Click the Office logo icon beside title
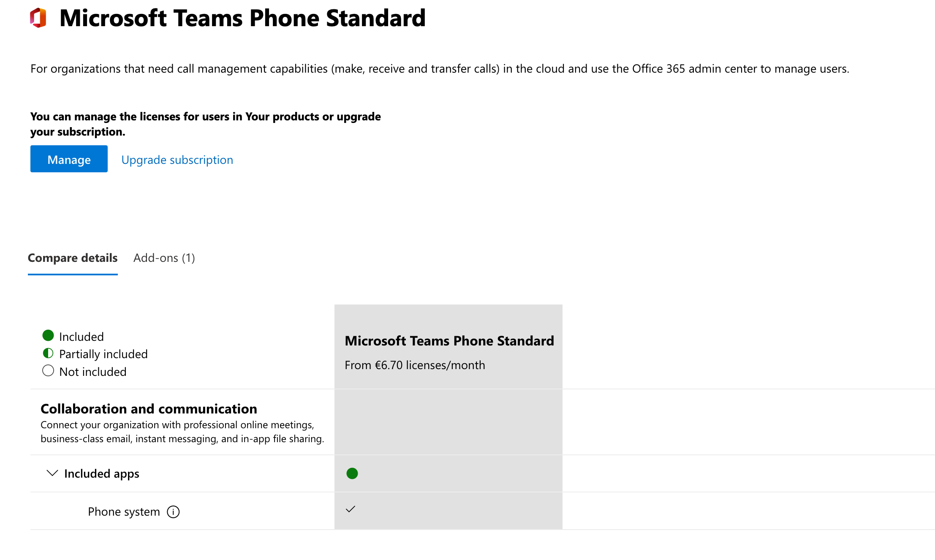 click(x=38, y=18)
